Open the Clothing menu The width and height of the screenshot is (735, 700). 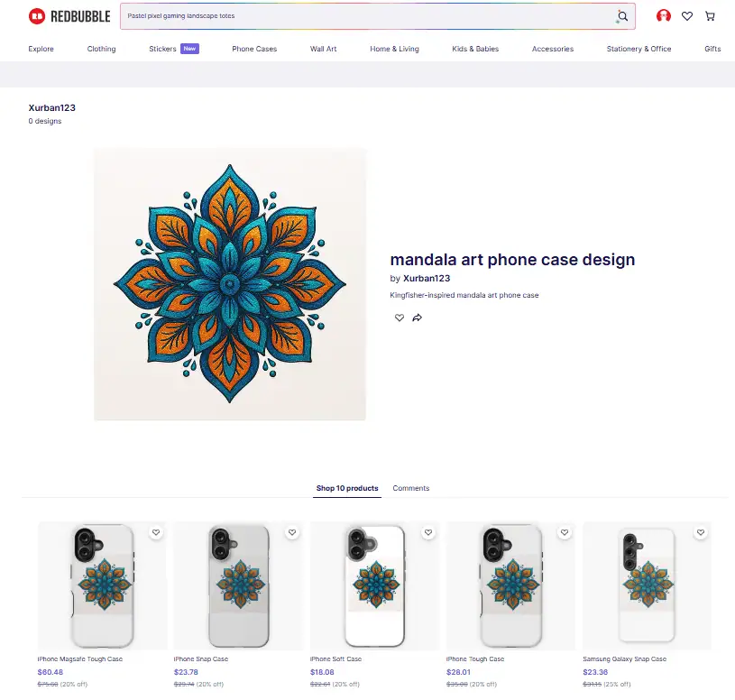101,49
